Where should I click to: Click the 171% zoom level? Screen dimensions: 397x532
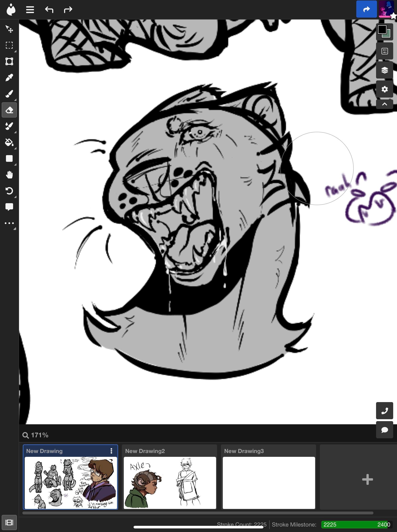tap(35, 435)
